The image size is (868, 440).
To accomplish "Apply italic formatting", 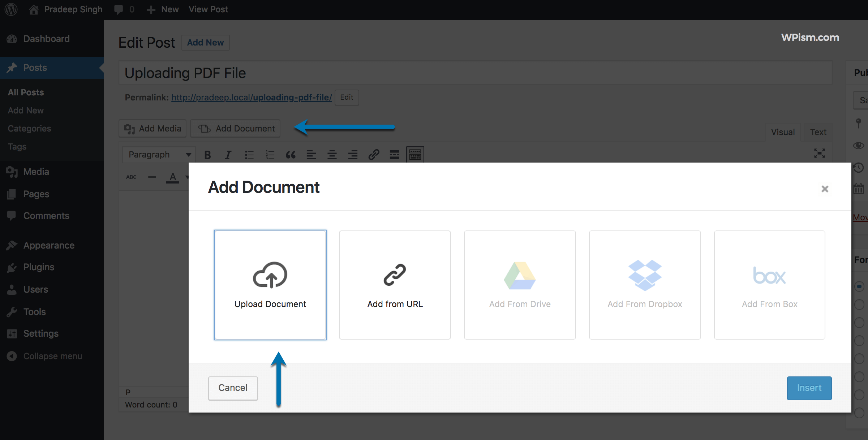I will click(x=228, y=155).
